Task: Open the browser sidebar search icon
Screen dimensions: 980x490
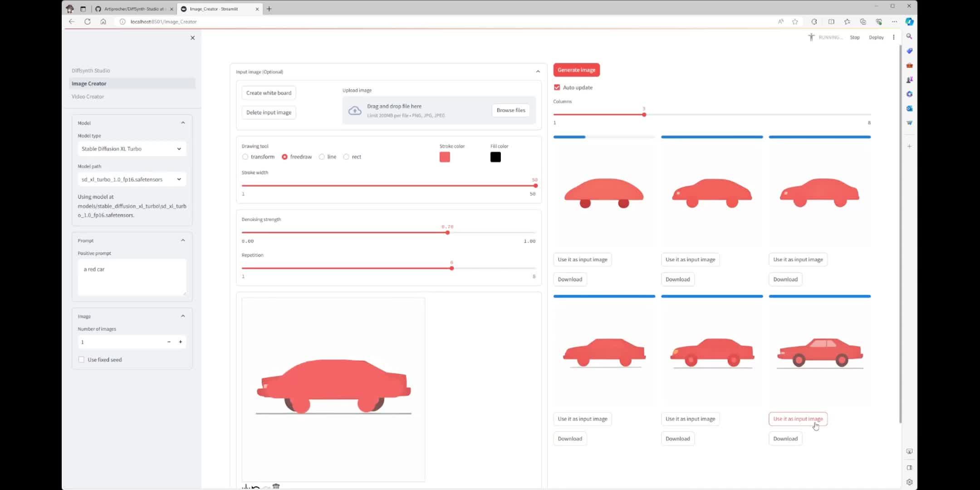Action: click(909, 36)
